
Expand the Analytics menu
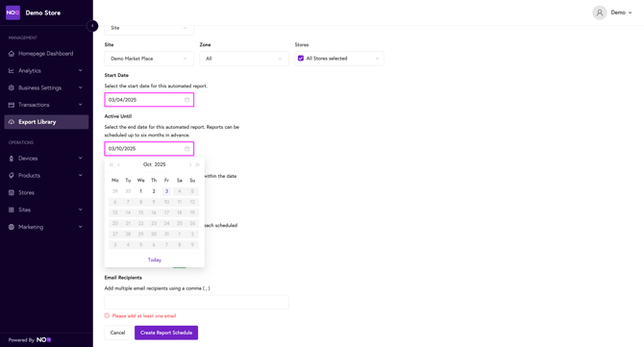tap(81, 70)
